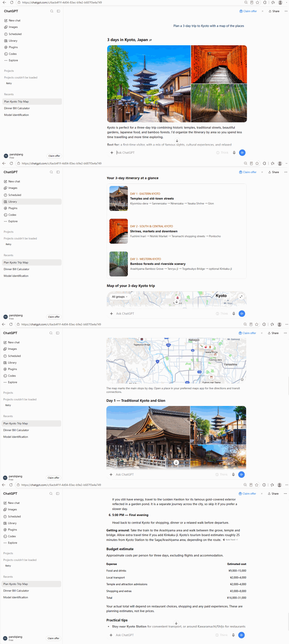This screenshot has height=644, width=289.
Task: Open the torii gates photo in the top collage
Action: (x=219, y=64)
